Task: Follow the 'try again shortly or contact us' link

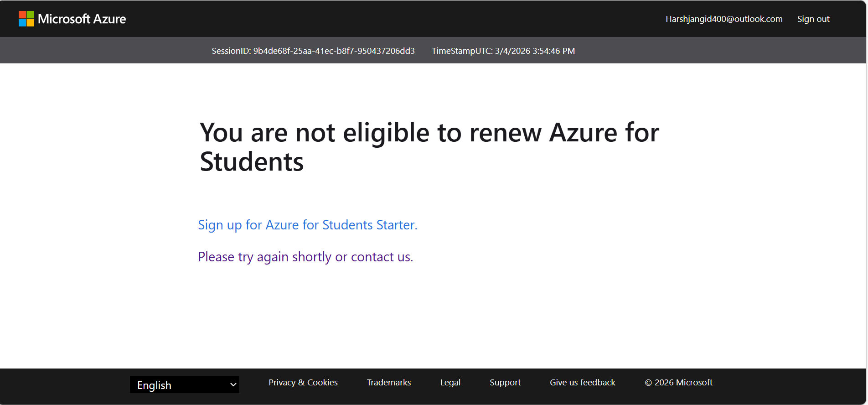Action: click(305, 257)
